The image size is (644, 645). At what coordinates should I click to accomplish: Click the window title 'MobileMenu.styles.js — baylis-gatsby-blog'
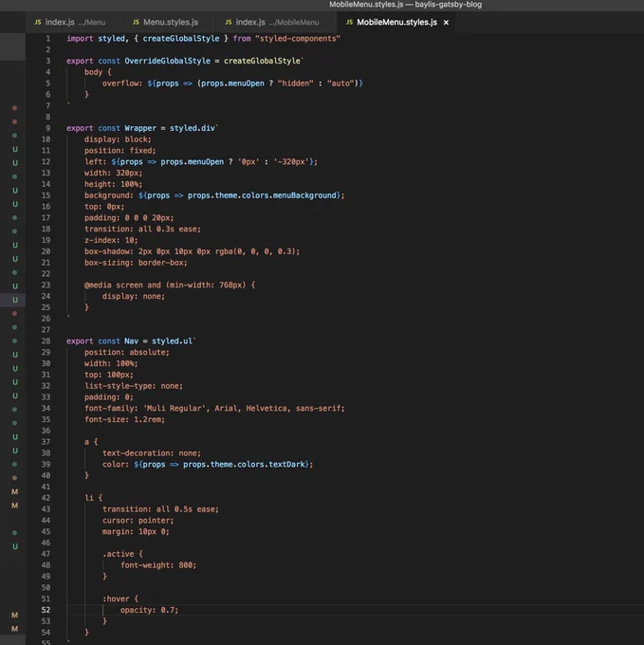coord(406,5)
